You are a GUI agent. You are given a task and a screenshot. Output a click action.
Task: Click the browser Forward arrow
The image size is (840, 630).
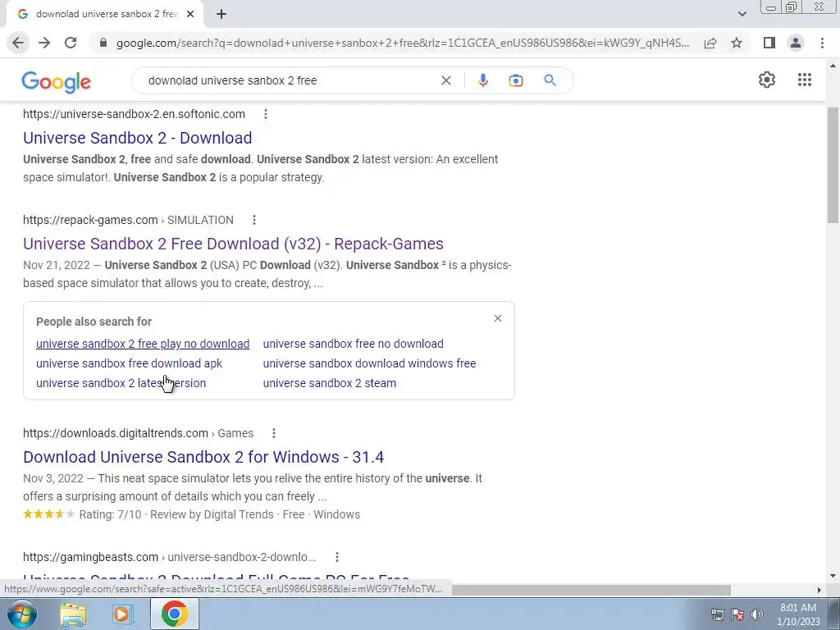pos(44,43)
